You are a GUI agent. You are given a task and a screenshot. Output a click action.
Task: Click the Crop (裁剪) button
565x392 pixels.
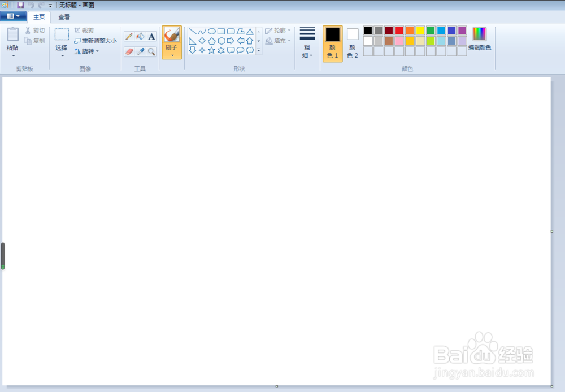[x=84, y=31]
